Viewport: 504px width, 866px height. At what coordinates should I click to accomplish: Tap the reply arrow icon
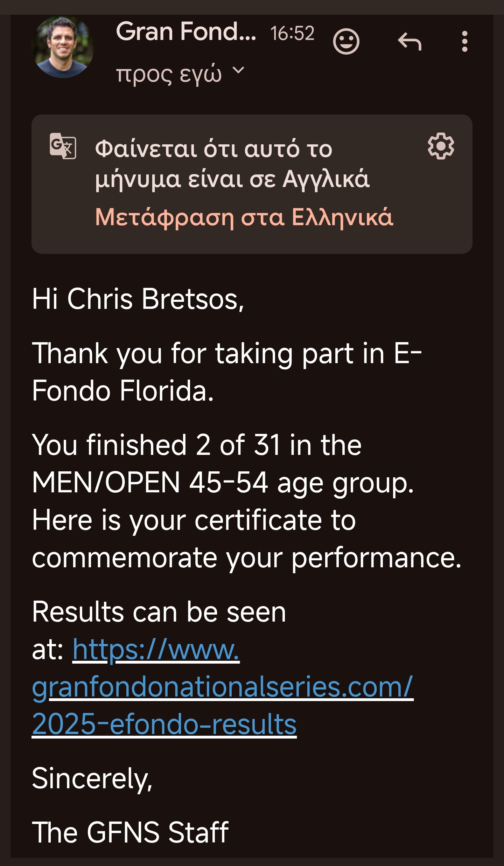pyautogui.click(x=409, y=42)
